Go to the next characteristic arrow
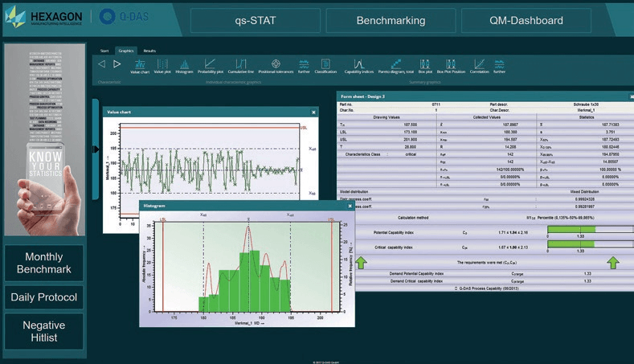Image resolution: width=634 pixels, height=364 pixels. point(117,64)
